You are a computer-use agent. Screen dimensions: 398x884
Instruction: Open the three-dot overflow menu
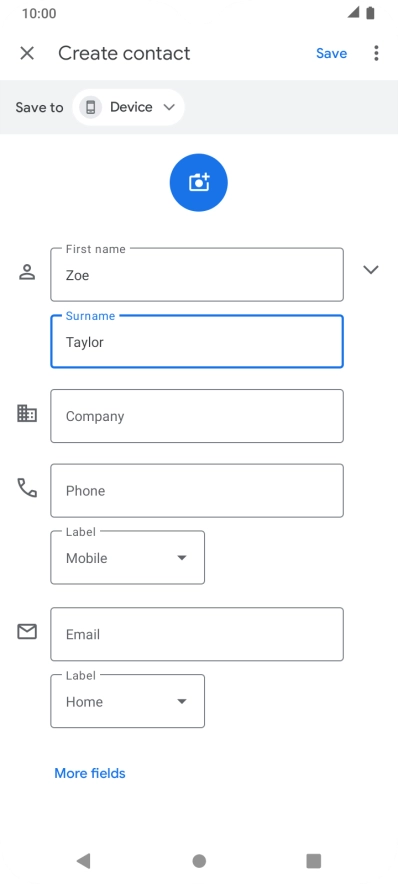coord(376,53)
